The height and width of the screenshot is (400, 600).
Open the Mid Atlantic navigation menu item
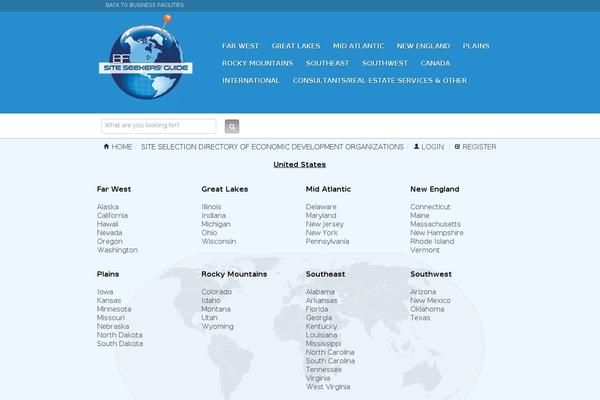pyautogui.click(x=358, y=46)
